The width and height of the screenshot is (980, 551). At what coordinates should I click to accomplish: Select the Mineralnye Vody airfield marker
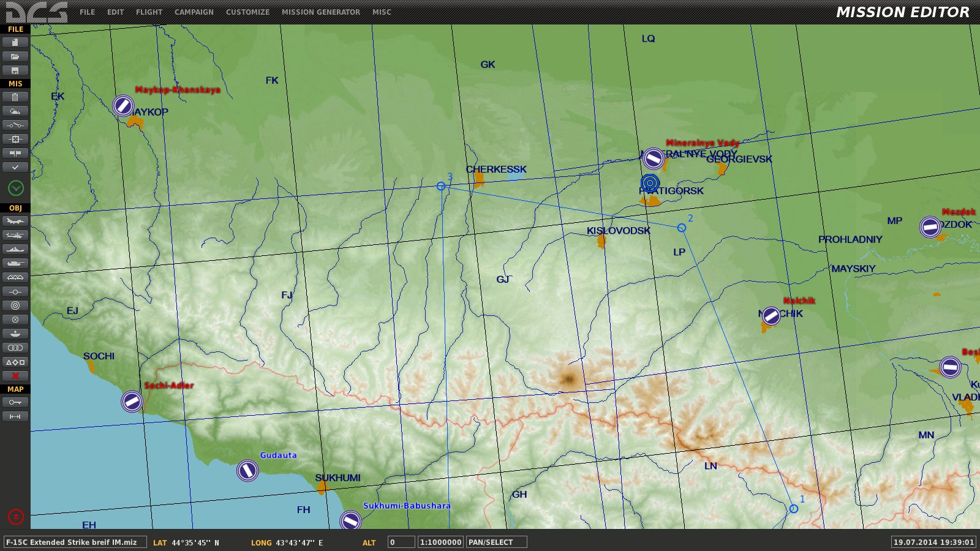(653, 159)
